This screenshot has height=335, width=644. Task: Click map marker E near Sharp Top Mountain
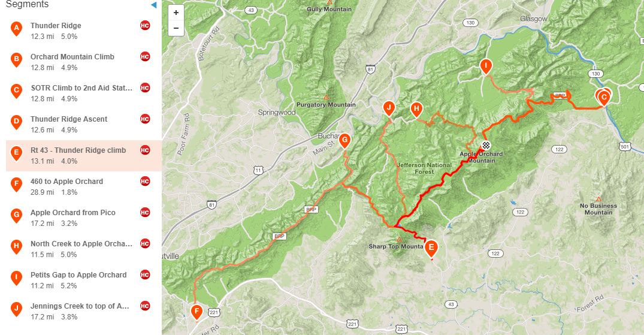(431, 248)
